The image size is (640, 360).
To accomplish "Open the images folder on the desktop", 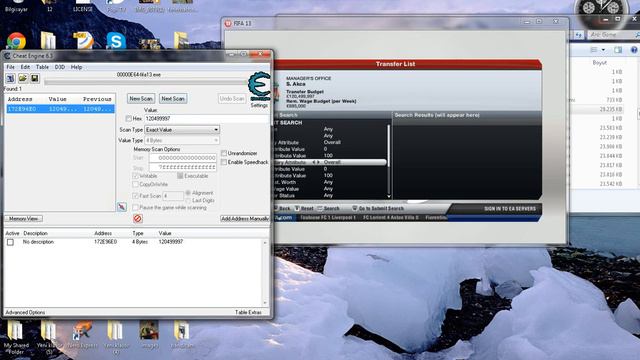I will pos(149,335).
